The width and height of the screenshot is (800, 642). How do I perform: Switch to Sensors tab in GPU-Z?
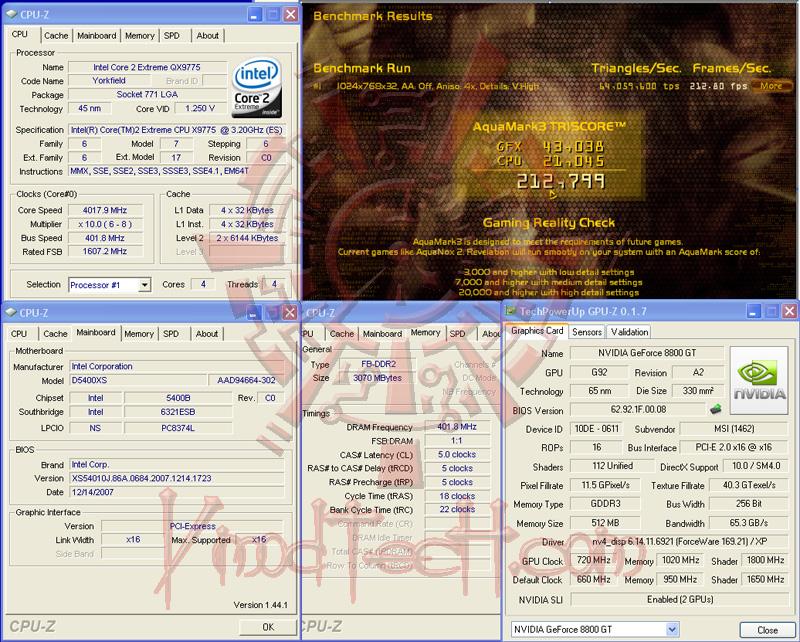[587, 332]
